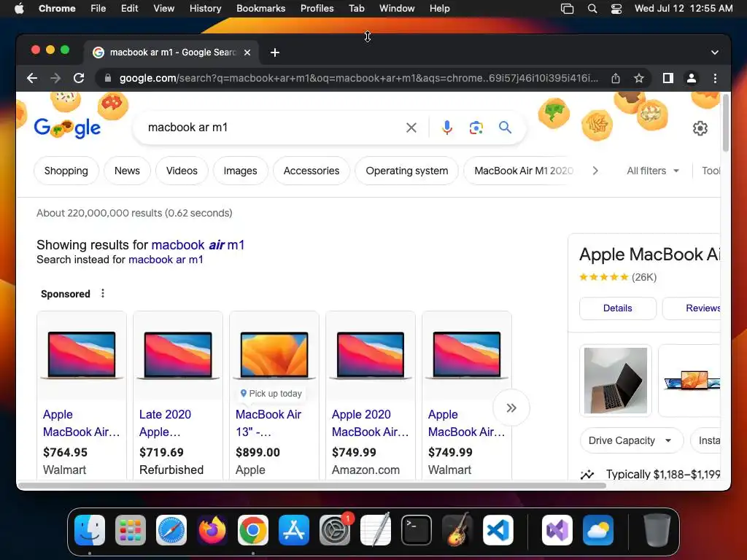
Task: Open Visual Studio Code in Dock
Action: (498, 530)
